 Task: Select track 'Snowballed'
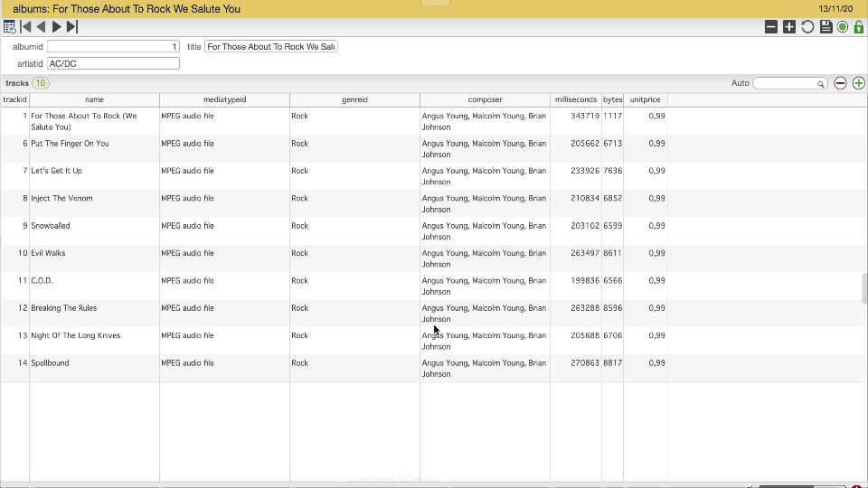[51, 226]
